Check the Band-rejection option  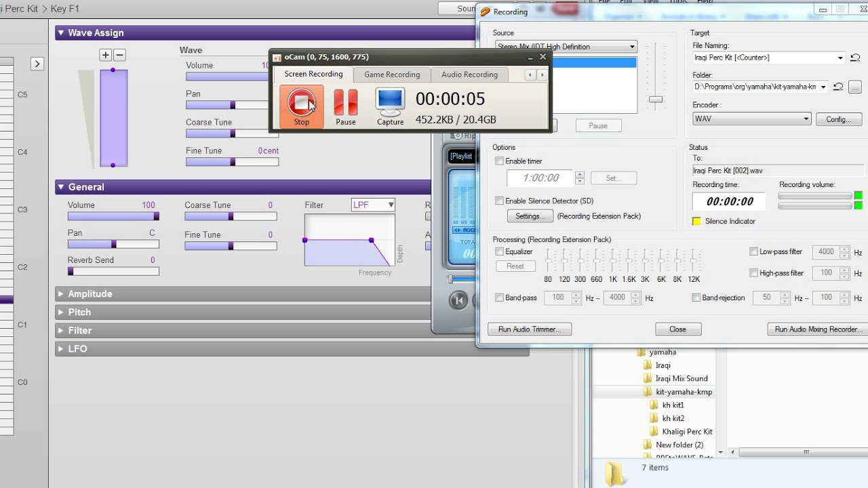(696, 298)
